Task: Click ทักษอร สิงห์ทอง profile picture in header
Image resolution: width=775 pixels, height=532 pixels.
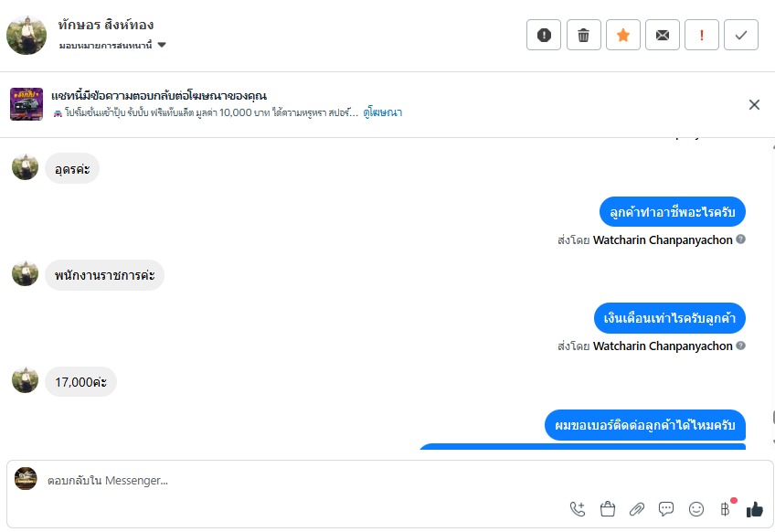Action: click(x=27, y=35)
